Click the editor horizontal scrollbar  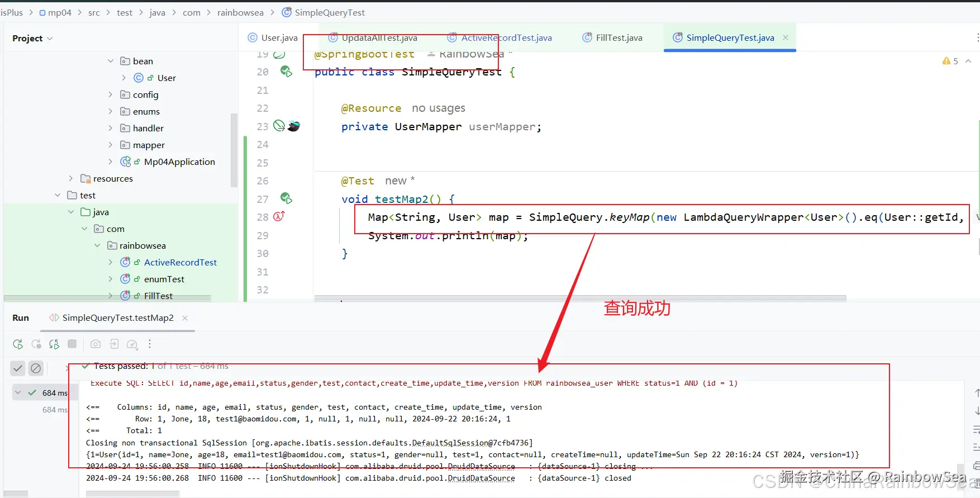pyautogui.click(x=580, y=298)
